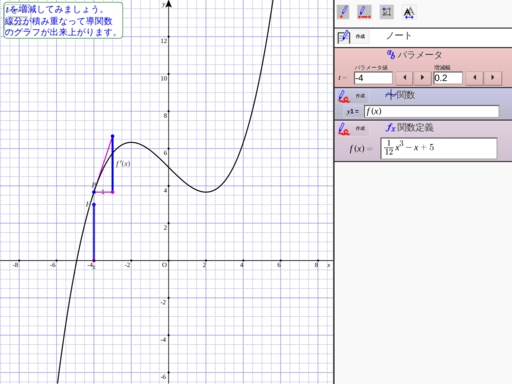Click 作成 button beside ノート

(360, 36)
